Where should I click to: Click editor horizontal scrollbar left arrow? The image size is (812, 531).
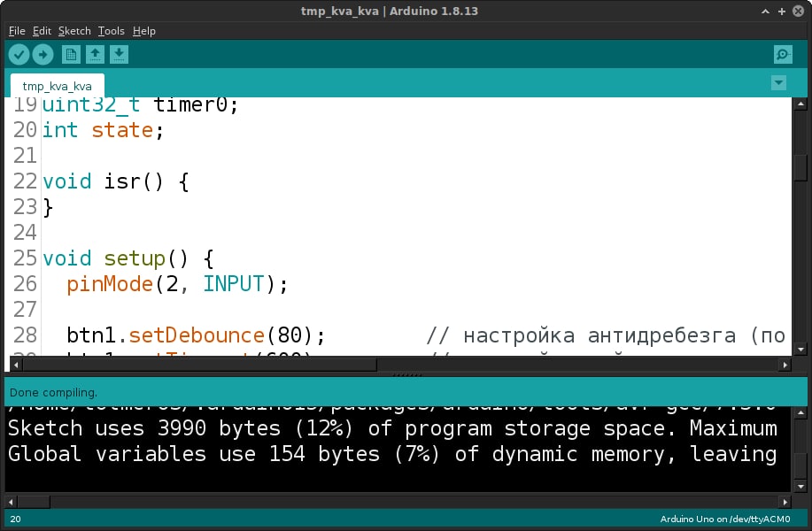[16, 365]
